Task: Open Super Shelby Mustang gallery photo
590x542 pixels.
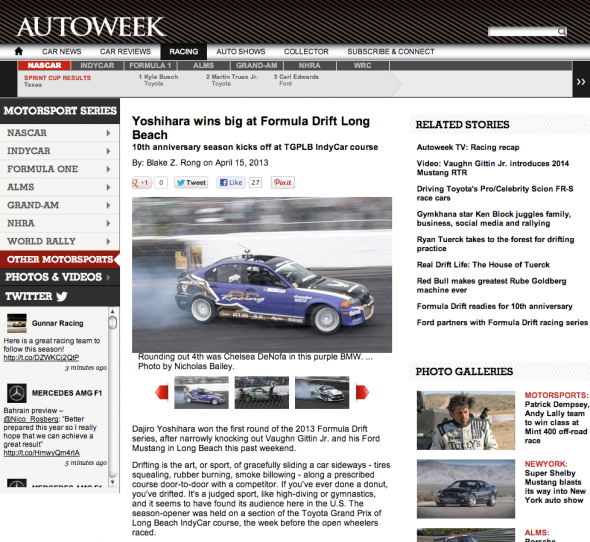Action: pyautogui.click(x=466, y=489)
